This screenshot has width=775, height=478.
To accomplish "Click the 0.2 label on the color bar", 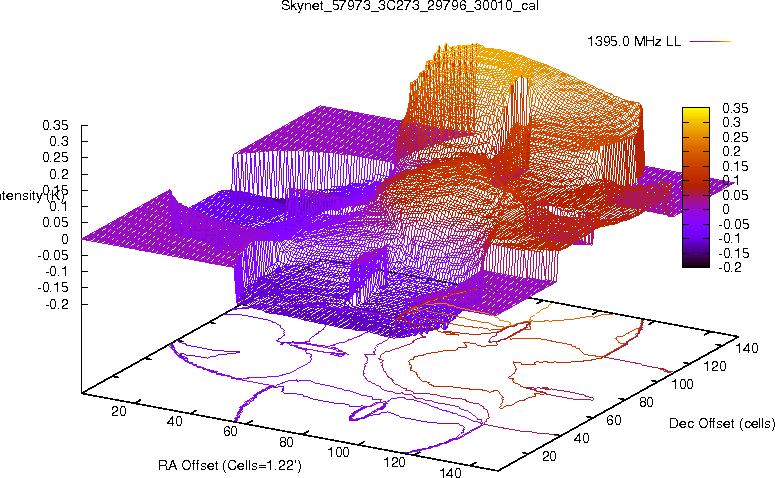I will tap(731, 152).
